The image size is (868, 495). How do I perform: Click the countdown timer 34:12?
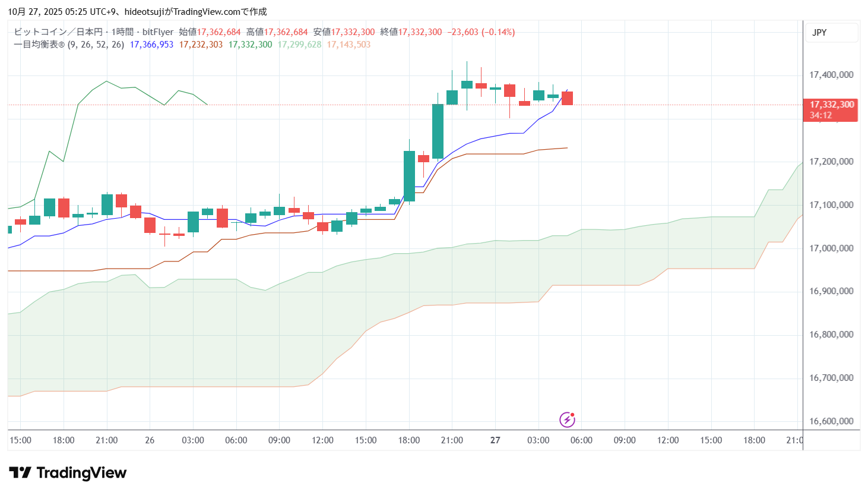coord(821,115)
